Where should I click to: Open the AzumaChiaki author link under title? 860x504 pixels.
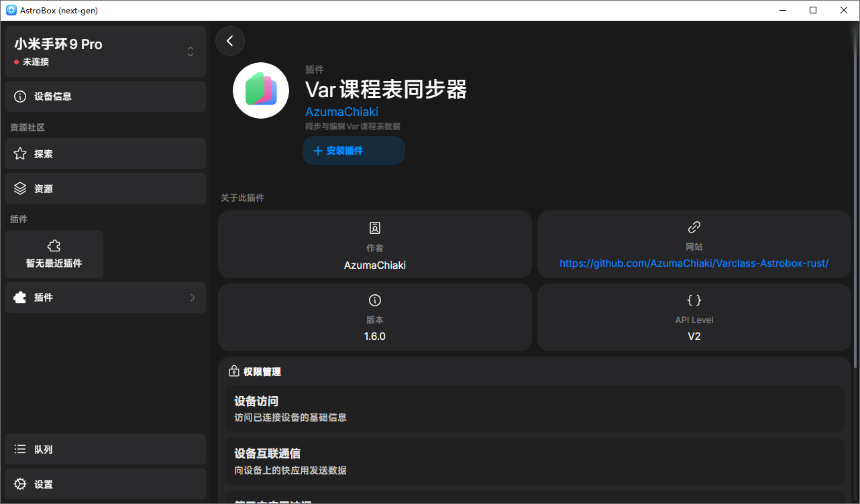coord(341,112)
